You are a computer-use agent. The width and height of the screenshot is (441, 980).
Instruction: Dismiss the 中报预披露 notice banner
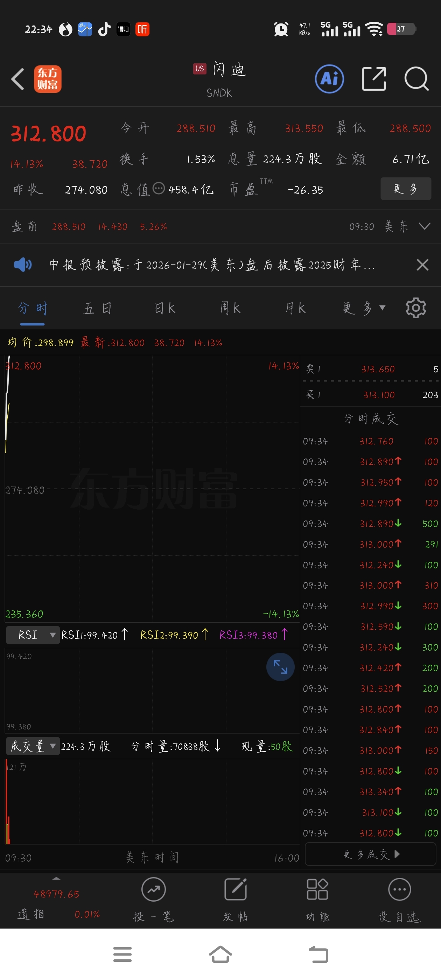[x=422, y=265]
